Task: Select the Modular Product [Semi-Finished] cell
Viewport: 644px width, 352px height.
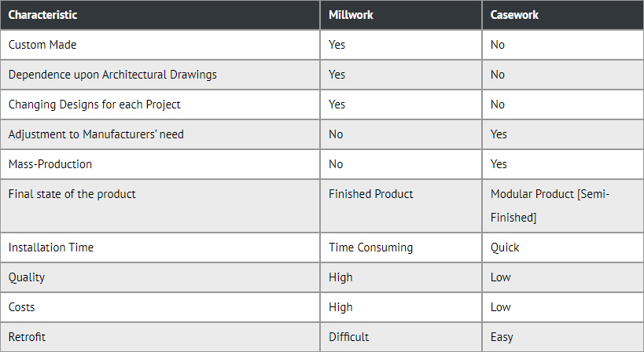Action: click(x=550, y=205)
